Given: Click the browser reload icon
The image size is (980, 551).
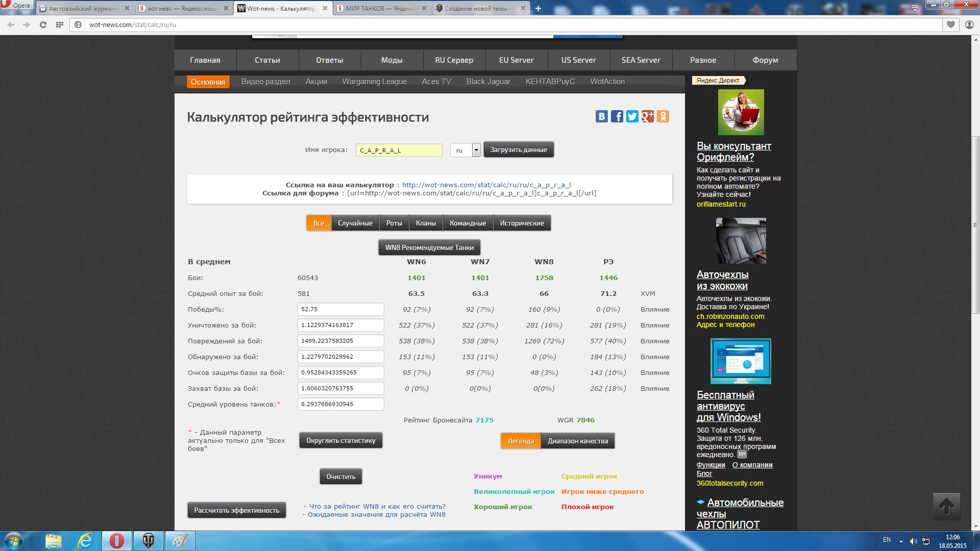Looking at the screenshot, I should (x=43, y=24).
